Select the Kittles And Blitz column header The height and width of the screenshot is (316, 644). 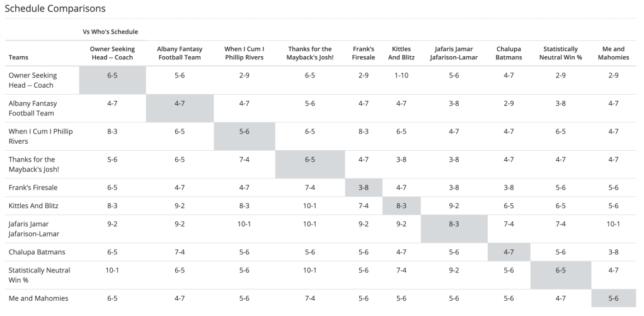[401, 53]
